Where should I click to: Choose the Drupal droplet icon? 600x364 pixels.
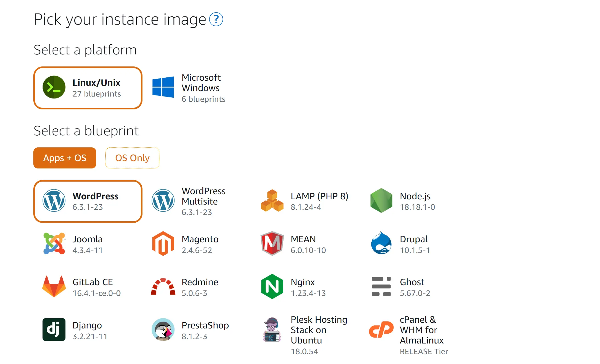[x=381, y=243]
